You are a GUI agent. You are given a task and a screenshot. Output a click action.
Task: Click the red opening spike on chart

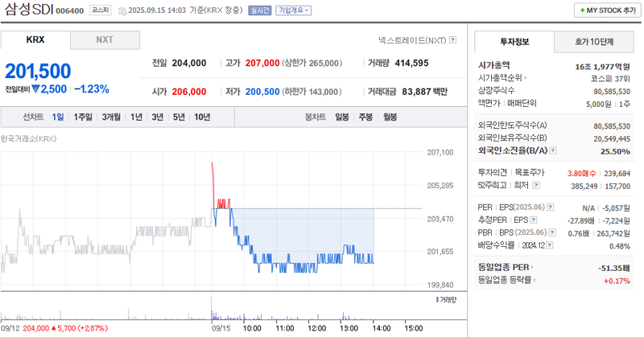[x=213, y=185]
